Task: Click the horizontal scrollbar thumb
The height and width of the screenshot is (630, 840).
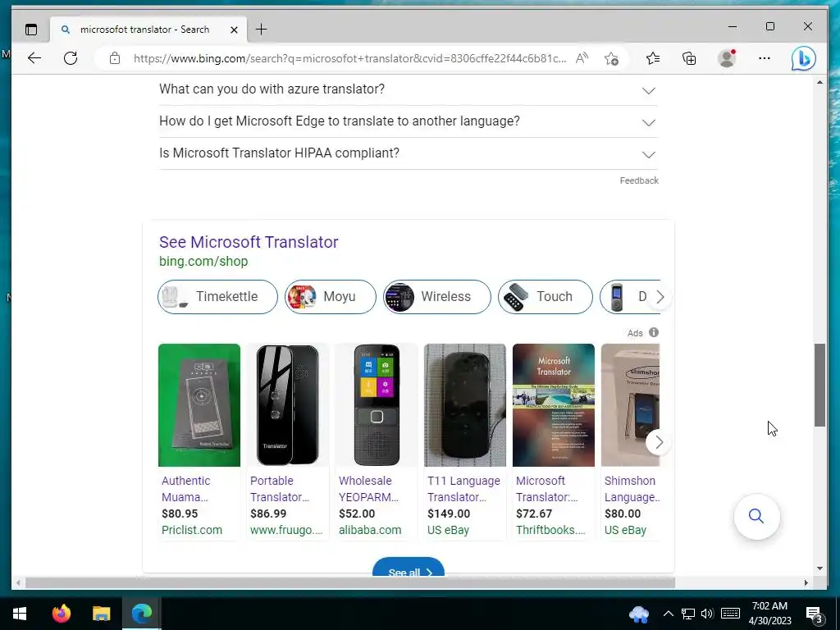Action: tap(350, 582)
